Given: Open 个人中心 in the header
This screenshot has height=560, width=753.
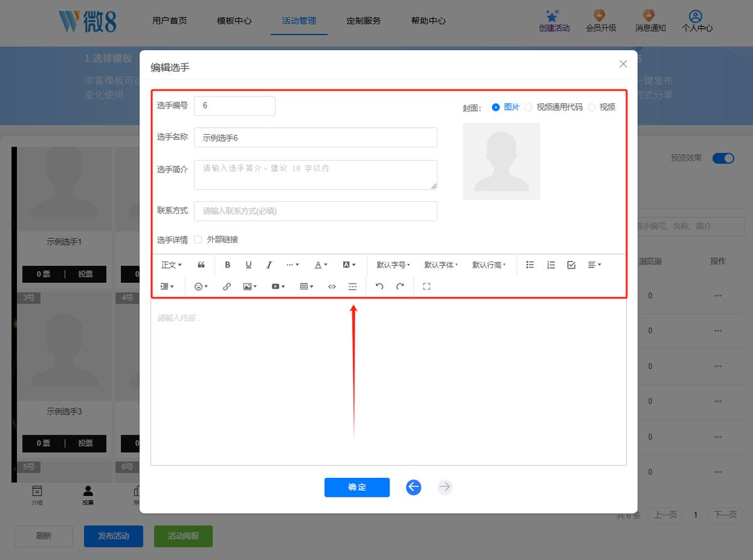Looking at the screenshot, I should point(697,21).
